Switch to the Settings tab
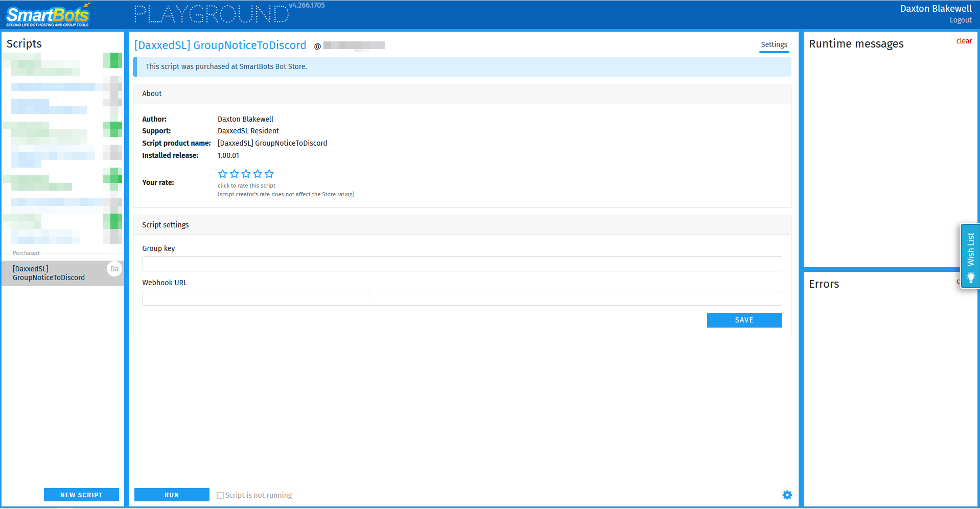This screenshot has height=509, width=980. [x=774, y=44]
